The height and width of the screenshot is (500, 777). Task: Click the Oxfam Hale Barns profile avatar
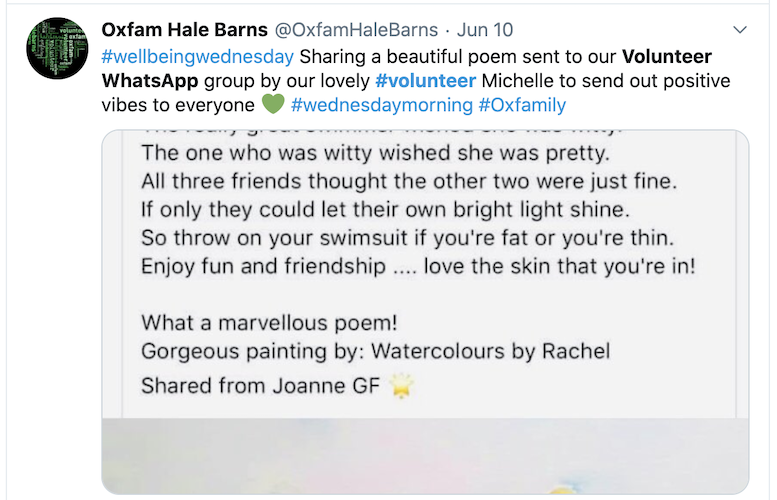click(58, 48)
